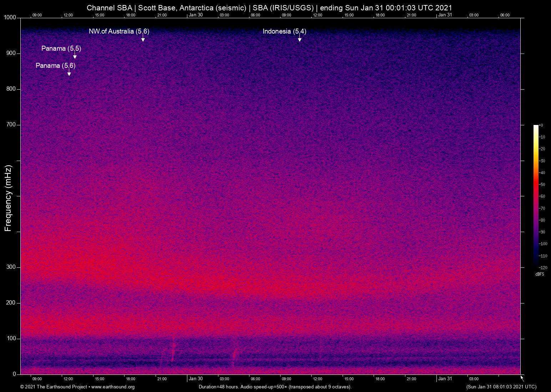Click the arrow under NW.of Australia (5.6)
Image resolution: width=551 pixels, height=392 pixels.
click(143, 39)
